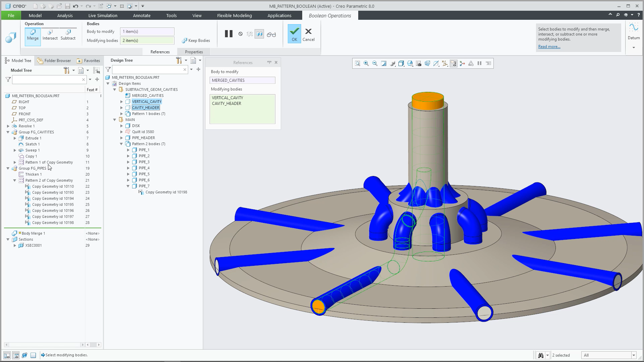Toggle the Merge operation button

click(x=33, y=35)
